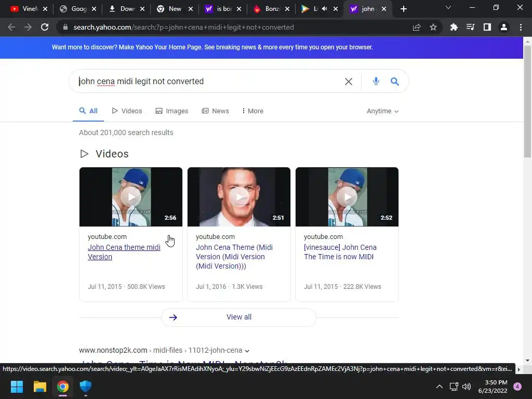
Task: Bookmark this page with the star icon
Action: coord(433,27)
